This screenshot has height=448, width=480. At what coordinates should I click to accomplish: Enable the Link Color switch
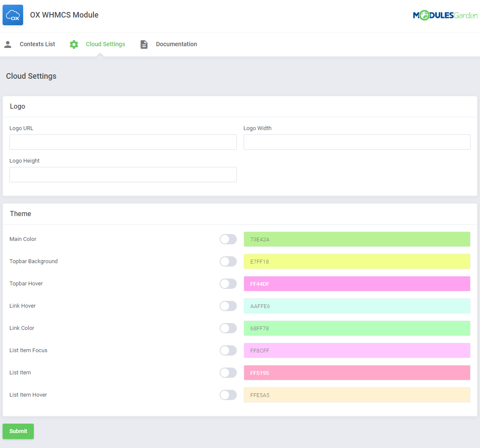pos(228,328)
